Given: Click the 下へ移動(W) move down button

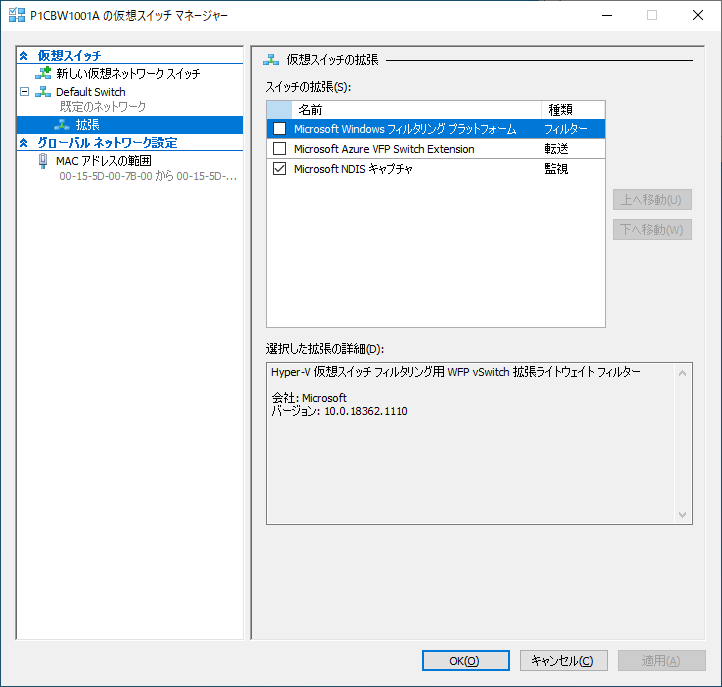Looking at the screenshot, I should 652,229.
